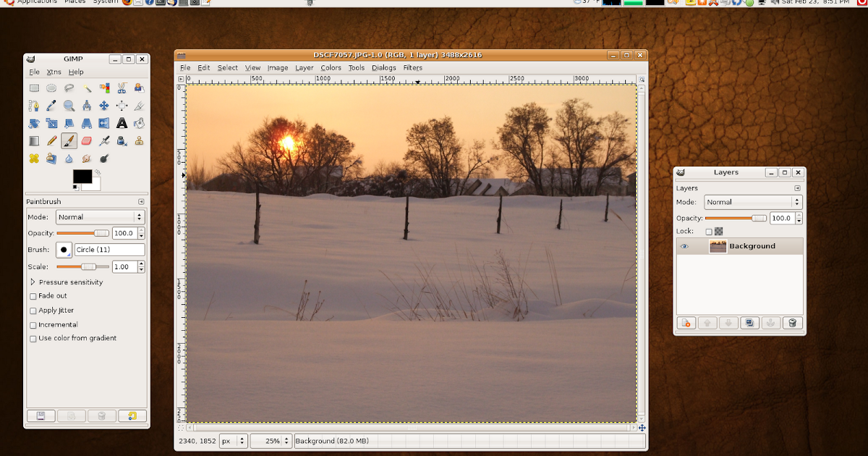Viewport: 868px width, 456px height.
Task: Delete the selected layer using the trash button
Action: click(x=792, y=323)
